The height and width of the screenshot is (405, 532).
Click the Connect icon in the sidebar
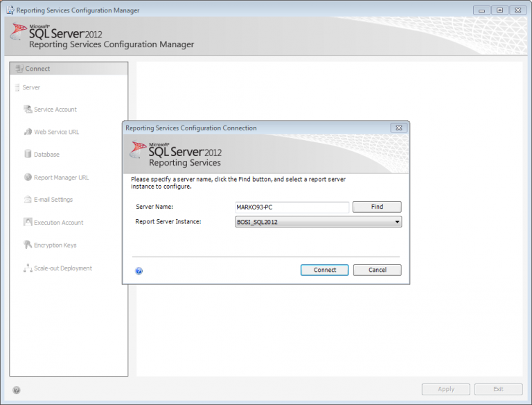pyautogui.click(x=19, y=69)
